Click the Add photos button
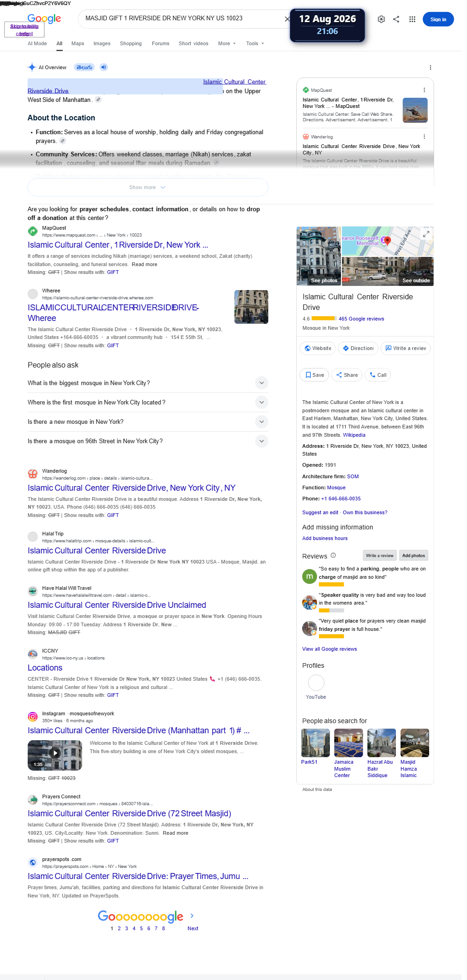Image resolution: width=467 pixels, height=980 pixels. click(x=413, y=556)
